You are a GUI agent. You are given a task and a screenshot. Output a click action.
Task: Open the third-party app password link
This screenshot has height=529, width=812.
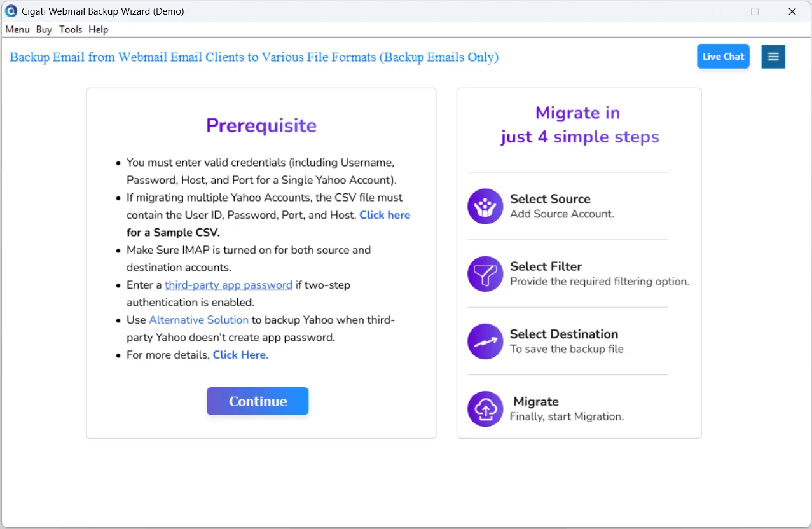click(x=228, y=285)
